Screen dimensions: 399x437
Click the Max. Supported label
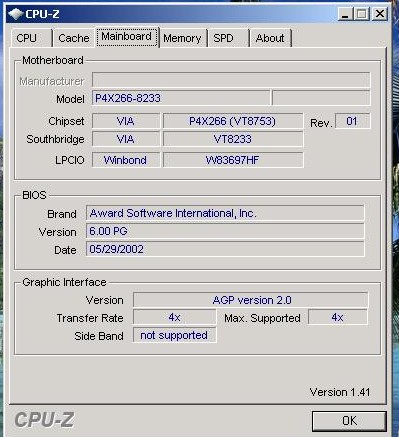(x=262, y=318)
